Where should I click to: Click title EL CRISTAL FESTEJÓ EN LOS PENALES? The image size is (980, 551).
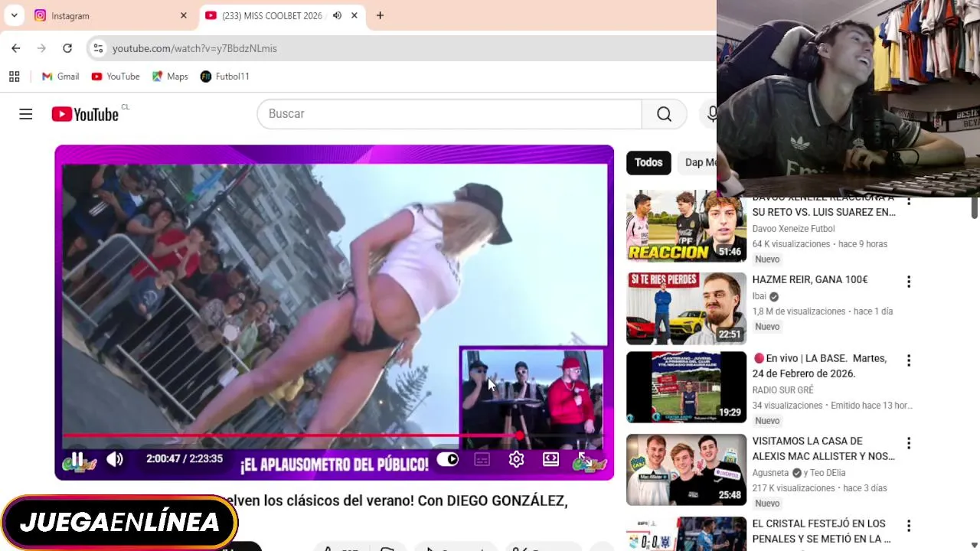click(x=822, y=531)
